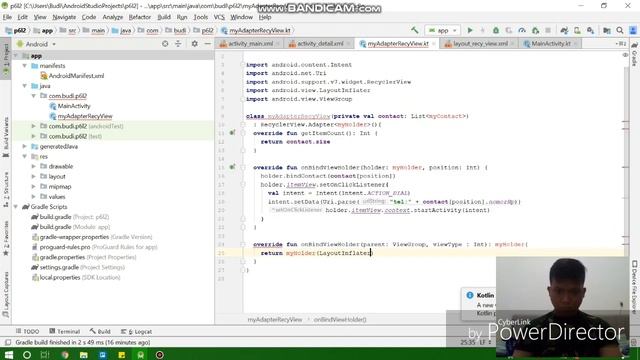Click in code after LayoutInflater text
Screen dimensions: 640x360
(x=371, y=253)
